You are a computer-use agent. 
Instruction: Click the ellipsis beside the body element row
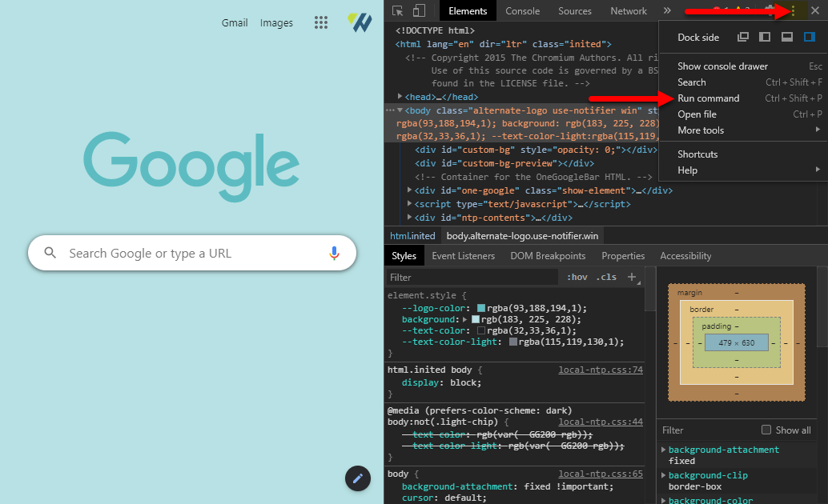coord(390,110)
